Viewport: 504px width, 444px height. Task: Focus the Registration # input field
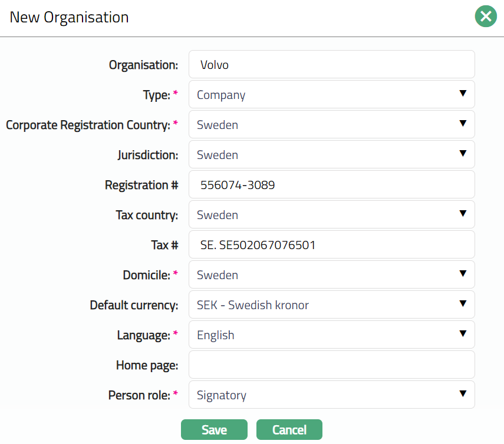(331, 185)
